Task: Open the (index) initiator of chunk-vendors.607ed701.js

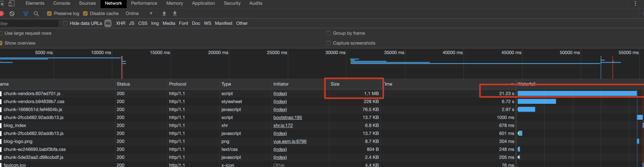Action: [280, 93]
